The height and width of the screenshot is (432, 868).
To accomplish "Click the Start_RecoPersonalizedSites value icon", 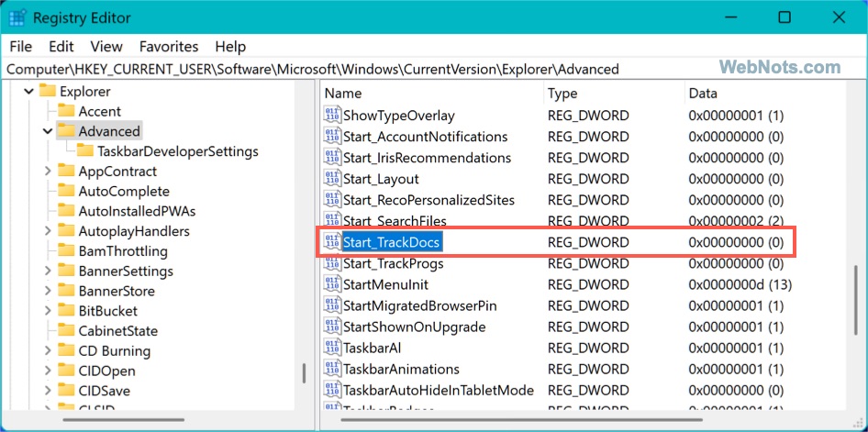I will 332,200.
